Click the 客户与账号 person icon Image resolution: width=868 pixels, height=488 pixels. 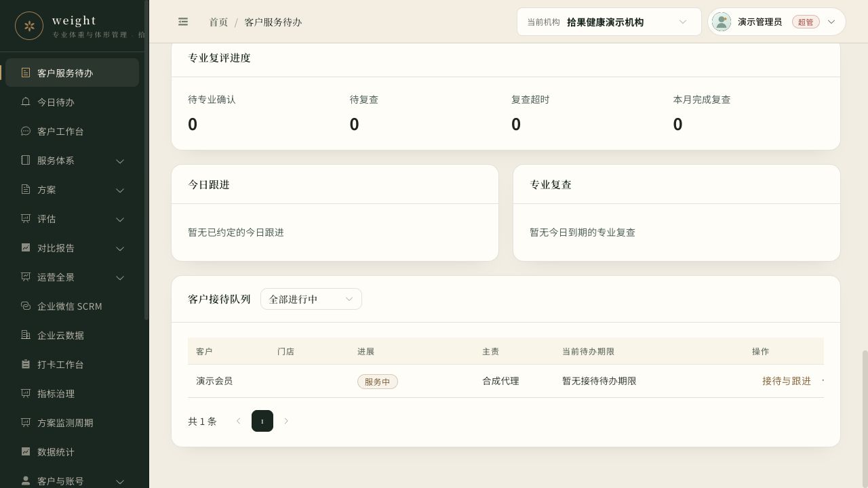click(26, 481)
